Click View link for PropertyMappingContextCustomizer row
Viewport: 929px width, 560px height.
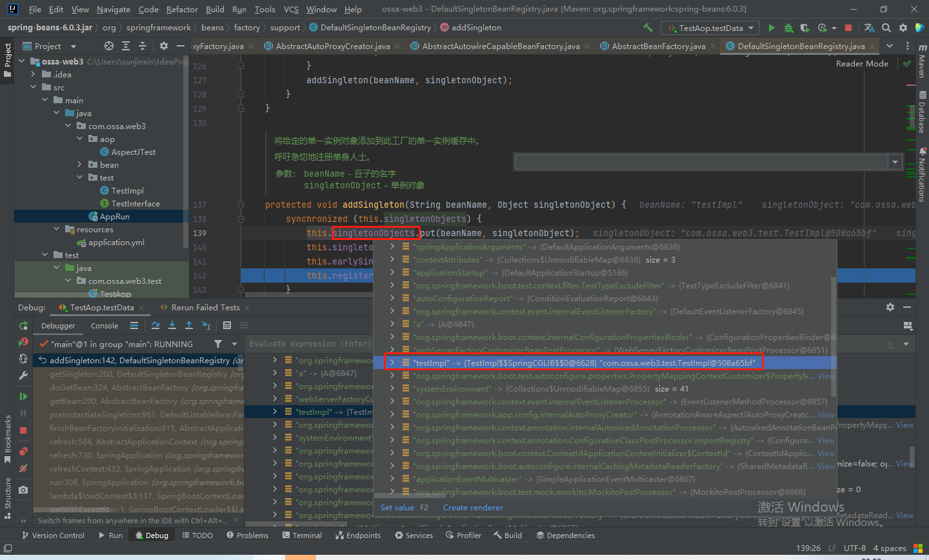click(826, 375)
